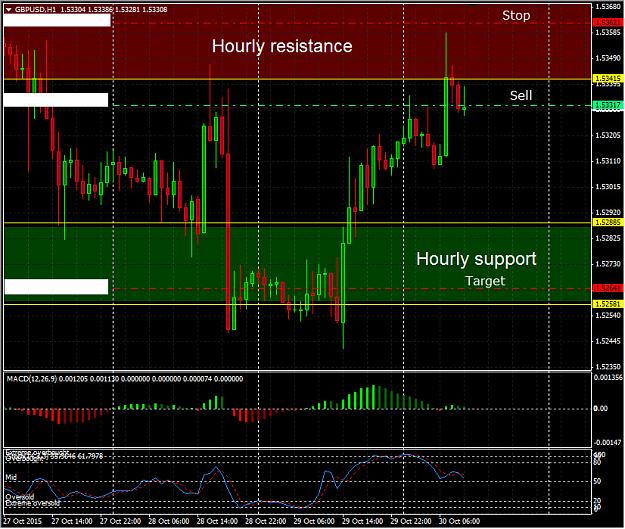Select the 'Hourly support' label

476,259
